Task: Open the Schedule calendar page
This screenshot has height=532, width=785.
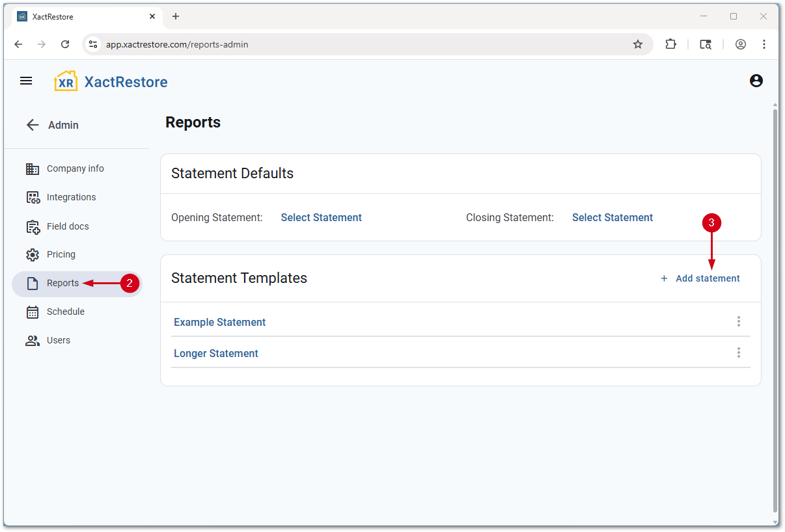Action: (x=65, y=312)
